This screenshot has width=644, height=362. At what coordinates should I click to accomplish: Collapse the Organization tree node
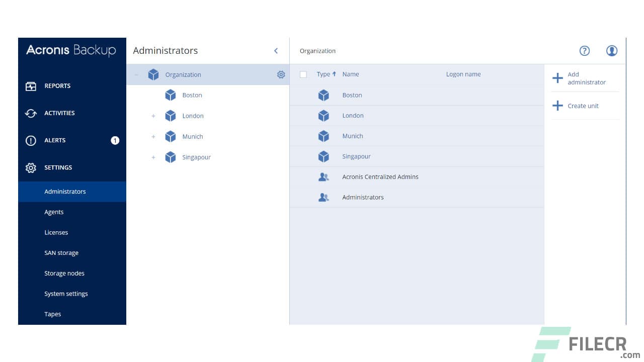pyautogui.click(x=136, y=74)
